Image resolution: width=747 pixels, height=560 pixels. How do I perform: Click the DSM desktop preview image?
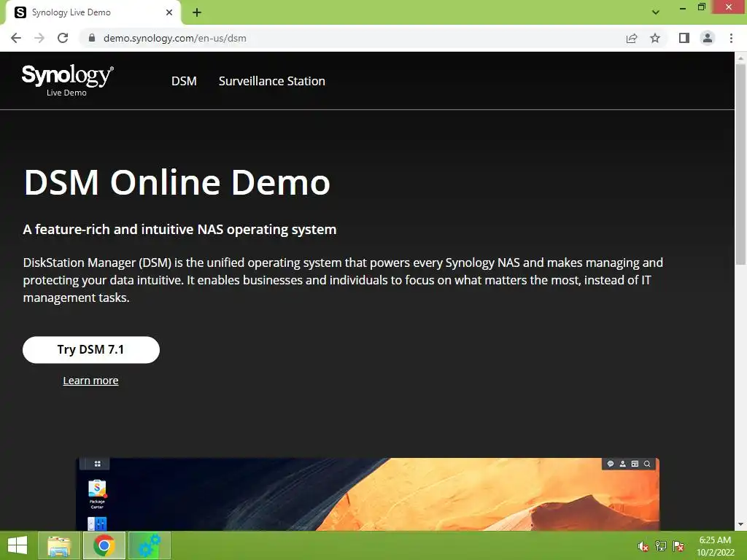click(x=368, y=494)
